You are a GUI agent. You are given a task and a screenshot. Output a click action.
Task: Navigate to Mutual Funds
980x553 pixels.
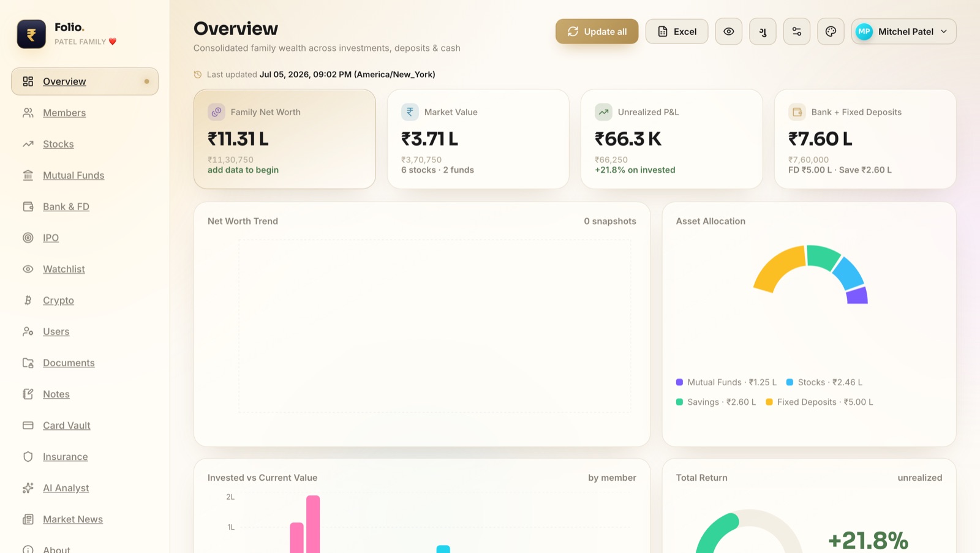(x=73, y=175)
